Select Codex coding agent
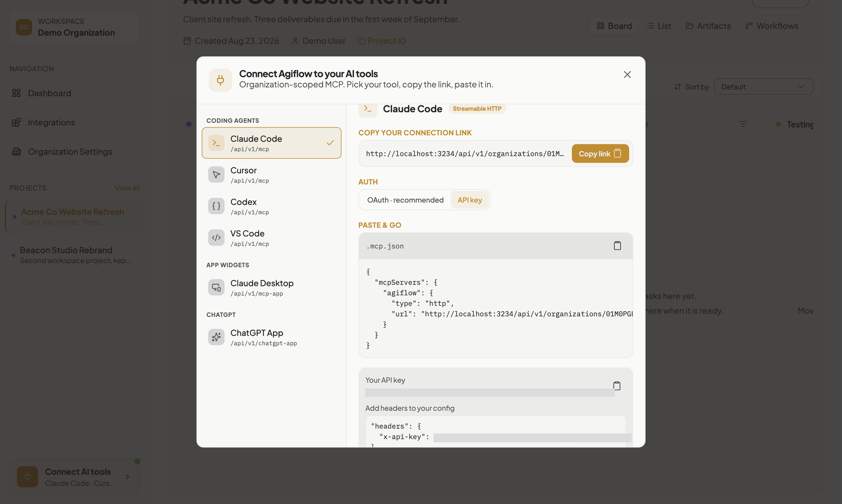 [271, 206]
